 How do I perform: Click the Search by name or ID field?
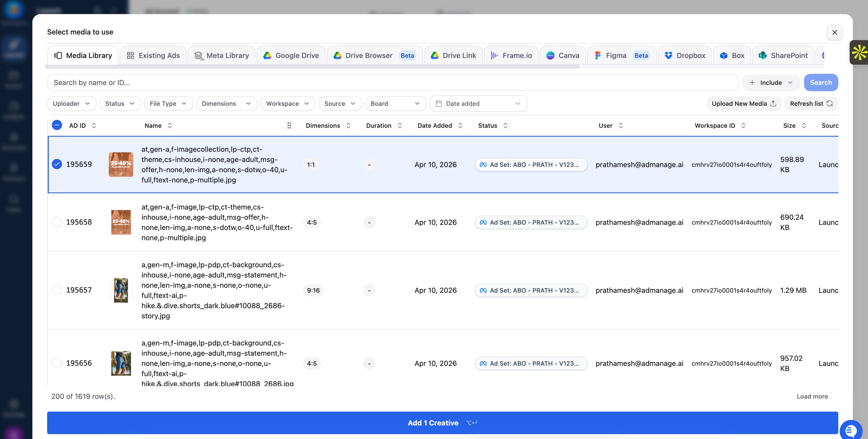(x=392, y=83)
